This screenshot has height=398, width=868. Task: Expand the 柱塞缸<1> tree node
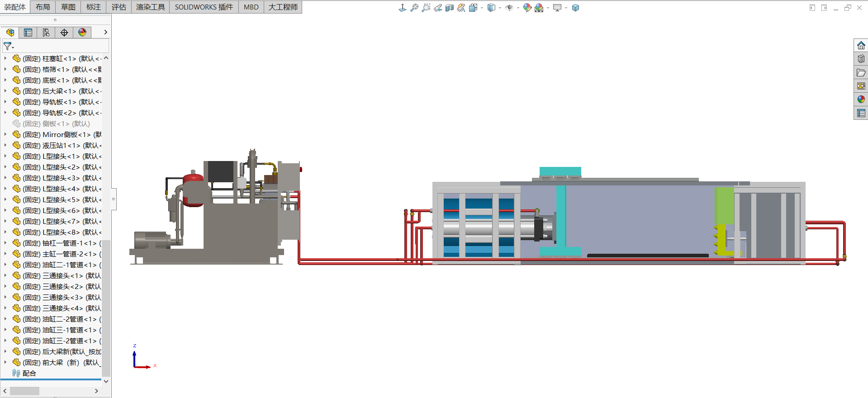[x=5, y=58]
